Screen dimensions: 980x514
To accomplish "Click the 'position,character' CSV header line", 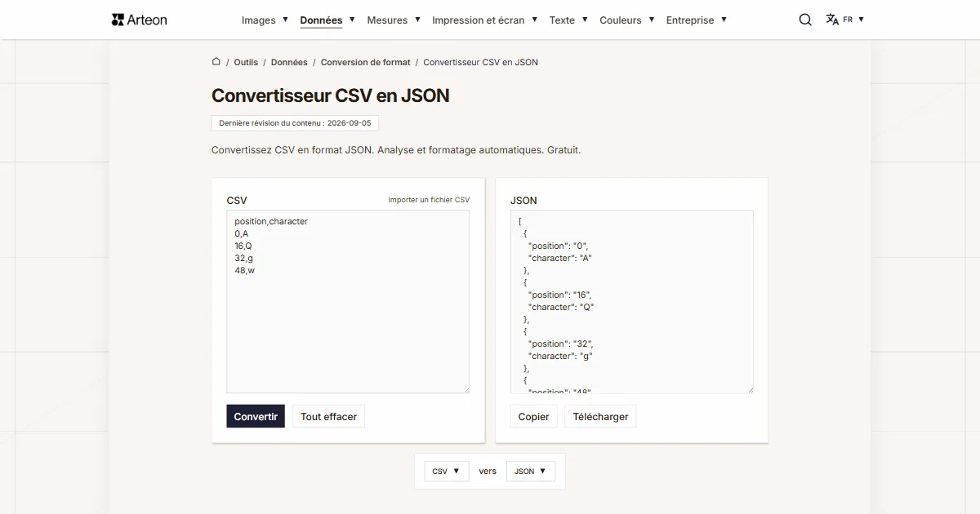I will [271, 221].
